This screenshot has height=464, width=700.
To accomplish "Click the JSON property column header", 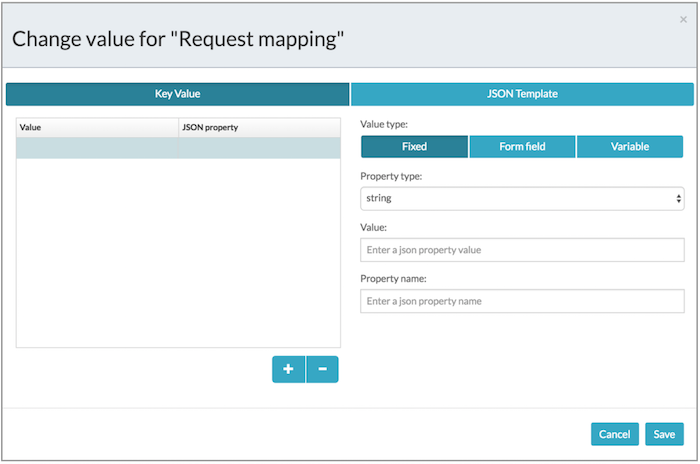I will click(x=258, y=128).
